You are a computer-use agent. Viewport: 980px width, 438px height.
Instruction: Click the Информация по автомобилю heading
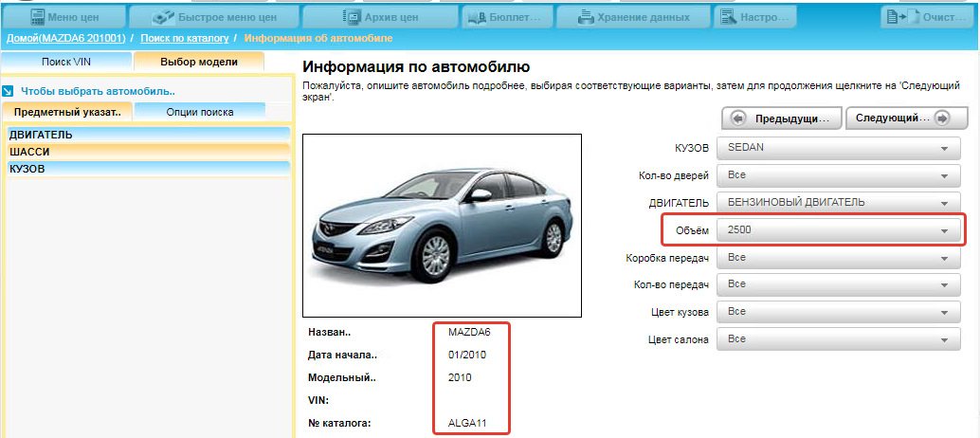[416, 67]
